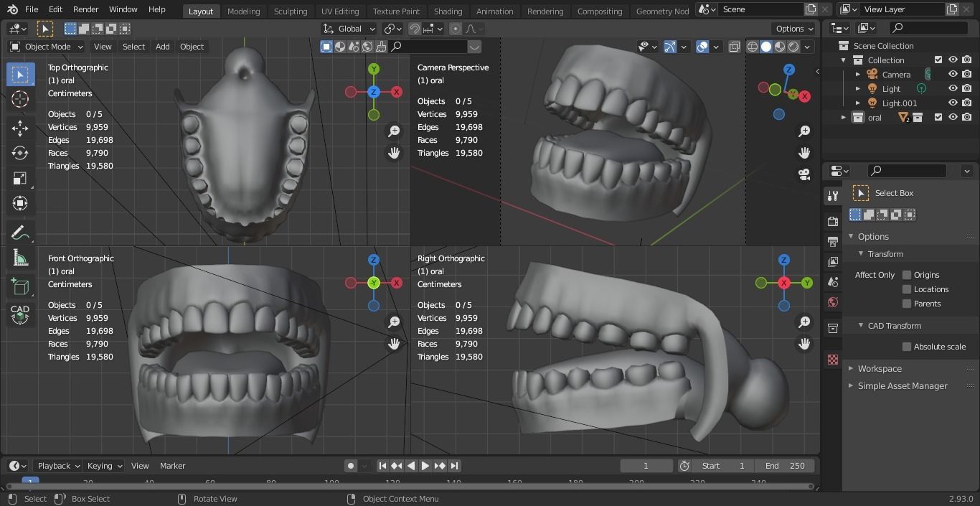Open the Scene properties tab
This screenshot has height=506, width=980.
(x=832, y=281)
